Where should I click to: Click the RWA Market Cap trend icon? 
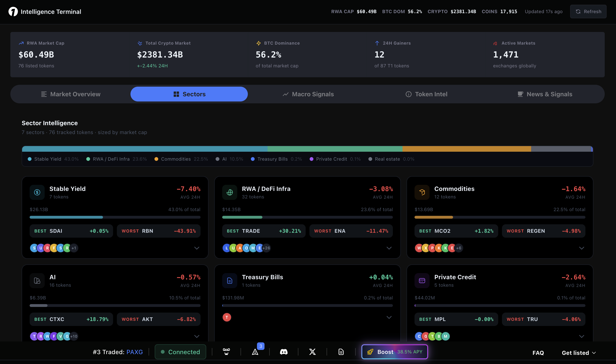(x=21, y=43)
